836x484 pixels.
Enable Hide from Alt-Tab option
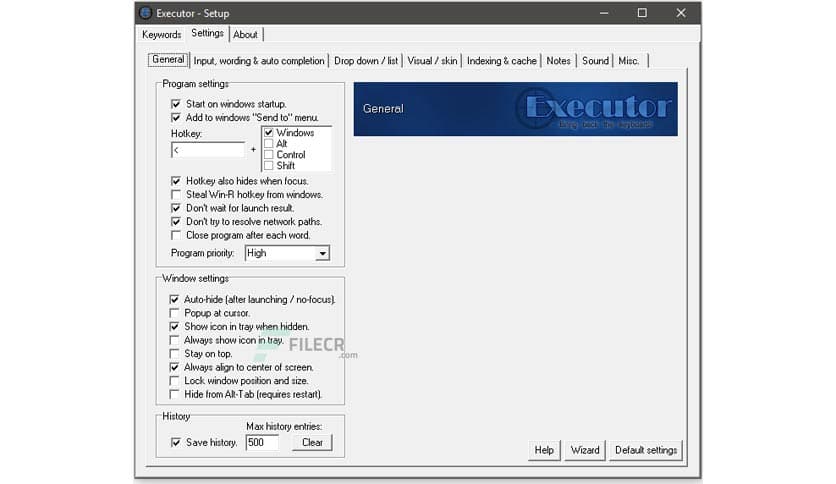click(174, 394)
